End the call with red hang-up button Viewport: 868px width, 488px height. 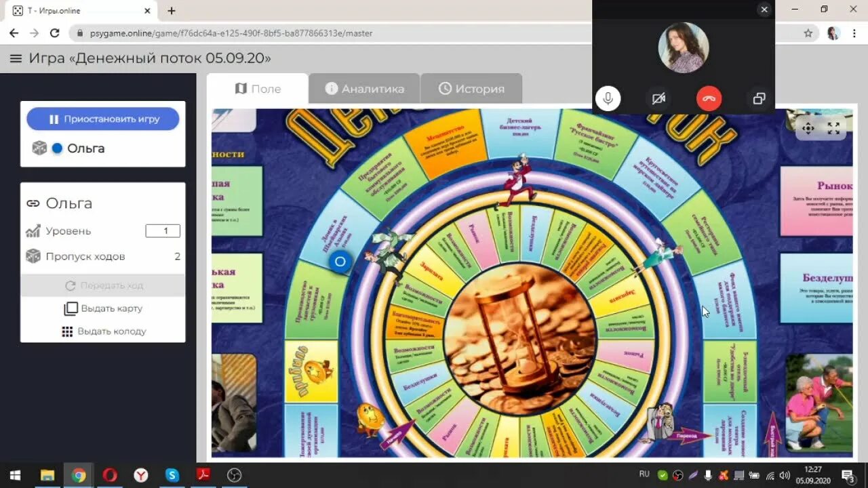point(709,99)
